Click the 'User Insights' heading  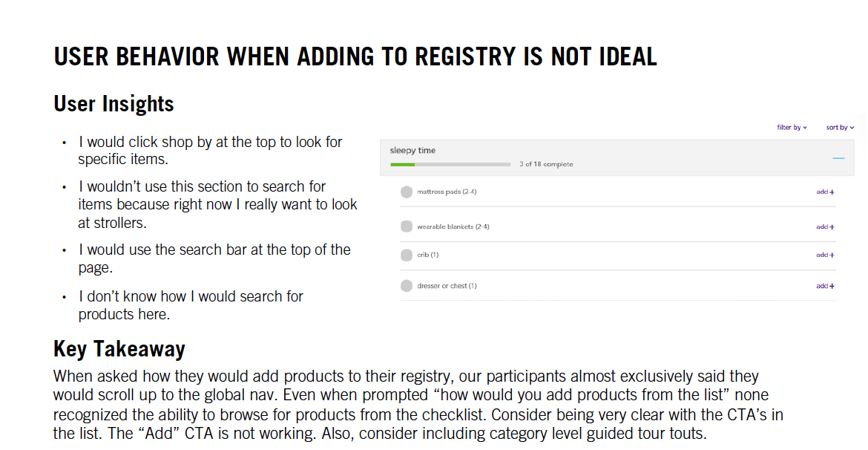pyautogui.click(x=114, y=104)
